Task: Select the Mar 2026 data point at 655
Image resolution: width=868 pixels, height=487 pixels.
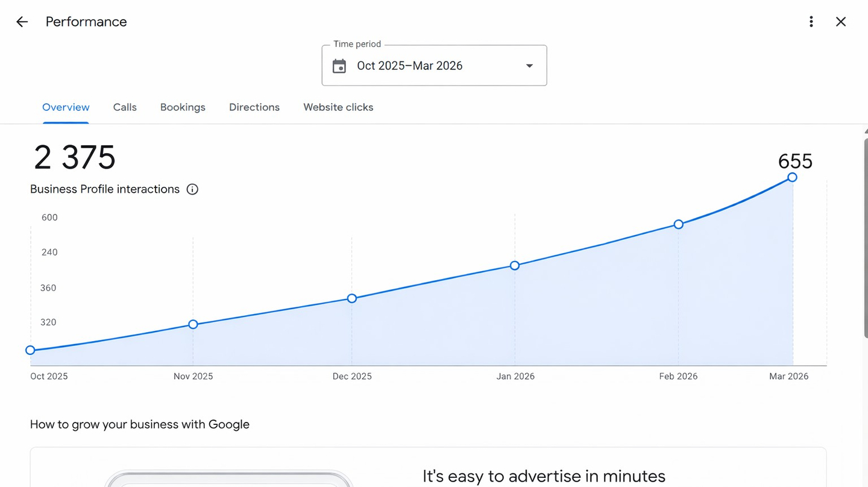Action: (x=792, y=177)
